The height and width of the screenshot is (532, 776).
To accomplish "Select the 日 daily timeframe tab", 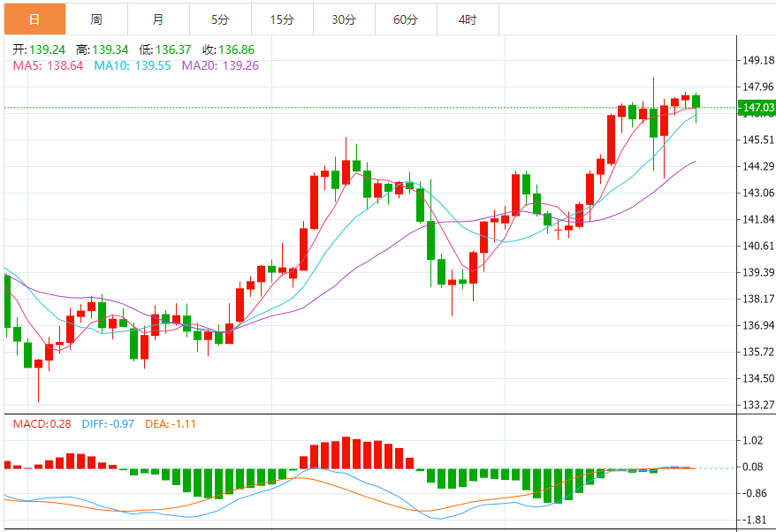I will (34, 19).
